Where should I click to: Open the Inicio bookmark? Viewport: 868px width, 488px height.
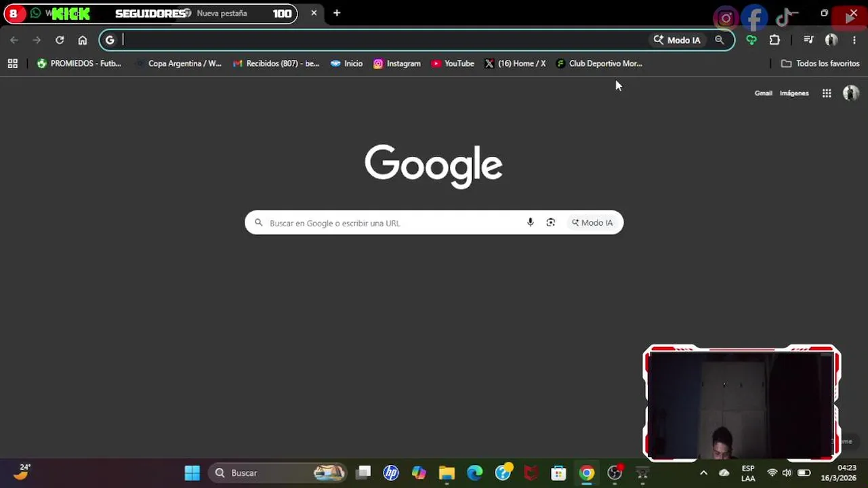(346, 64)
